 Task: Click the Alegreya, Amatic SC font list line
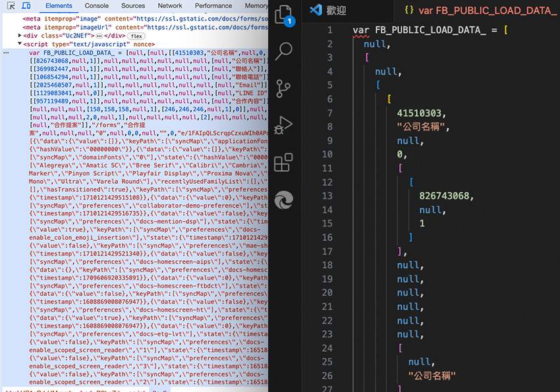(149, 165)
